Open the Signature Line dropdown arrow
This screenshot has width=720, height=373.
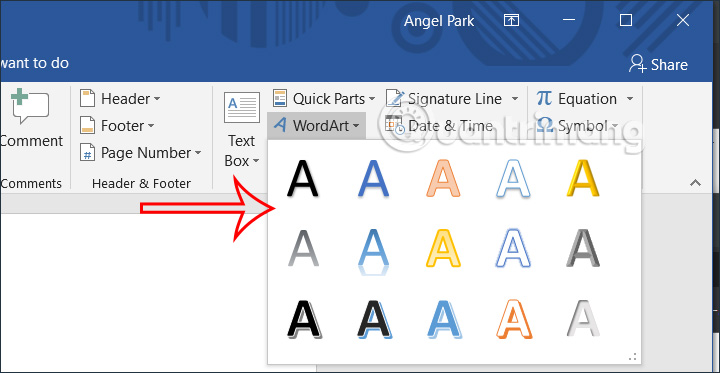pos(515,99)
